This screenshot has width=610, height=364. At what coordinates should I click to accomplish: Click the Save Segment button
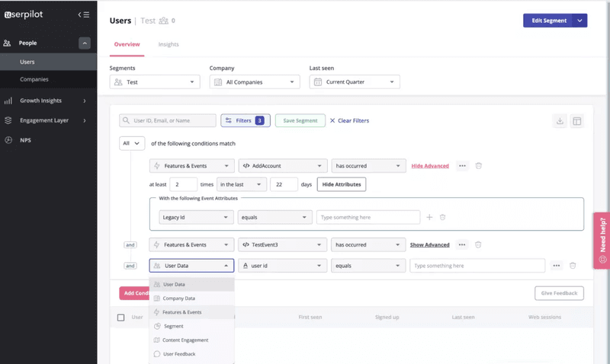(300, 120)
